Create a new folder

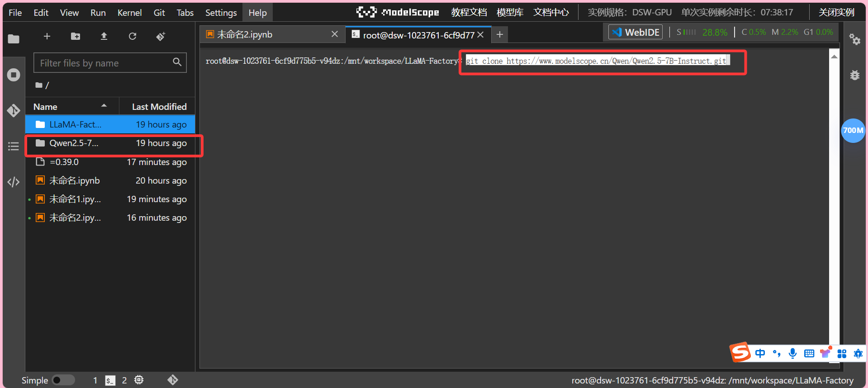[x=76, y=36]
